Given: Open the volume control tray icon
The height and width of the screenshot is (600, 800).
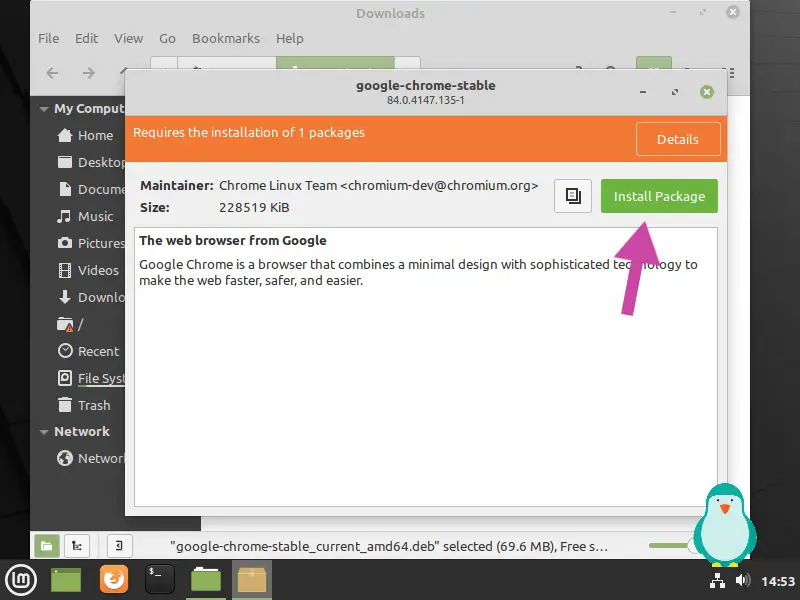Looking at the screenshot, I should coord(743,581).
